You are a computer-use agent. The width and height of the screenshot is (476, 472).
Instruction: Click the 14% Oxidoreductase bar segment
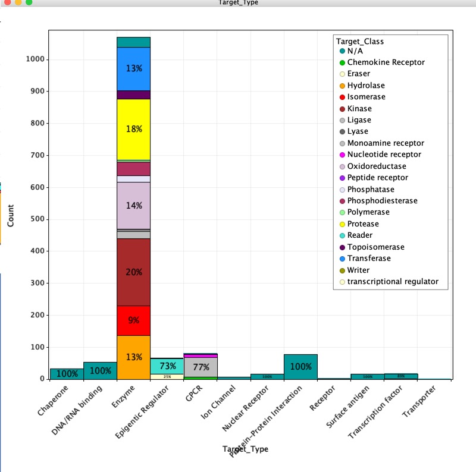[x=133, y=206]
